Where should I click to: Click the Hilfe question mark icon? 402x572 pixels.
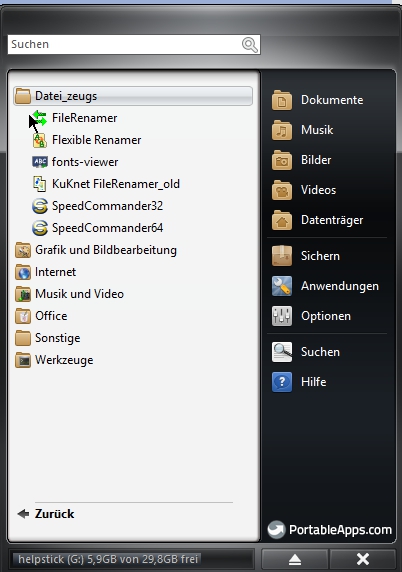(x=282, y=382)
